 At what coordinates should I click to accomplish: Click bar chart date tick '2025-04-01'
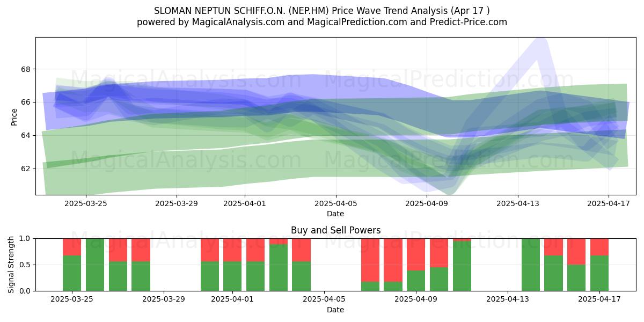click(x=232, y=299)
